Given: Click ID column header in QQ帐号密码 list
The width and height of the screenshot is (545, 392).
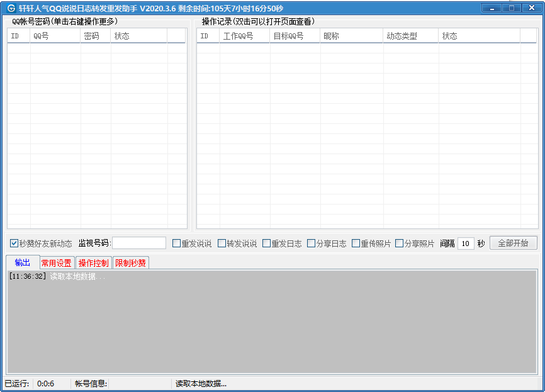Looking at the screenshot, I should point(19,36).
